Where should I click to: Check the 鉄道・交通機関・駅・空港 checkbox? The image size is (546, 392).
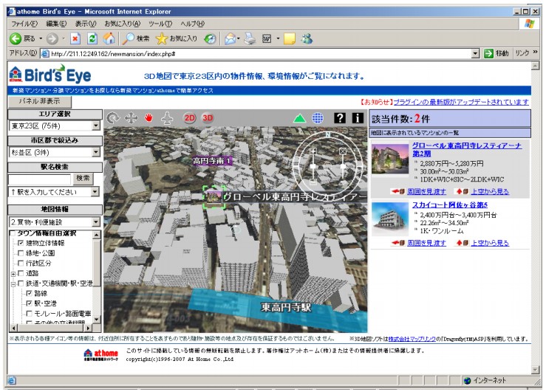coord(21,283)
